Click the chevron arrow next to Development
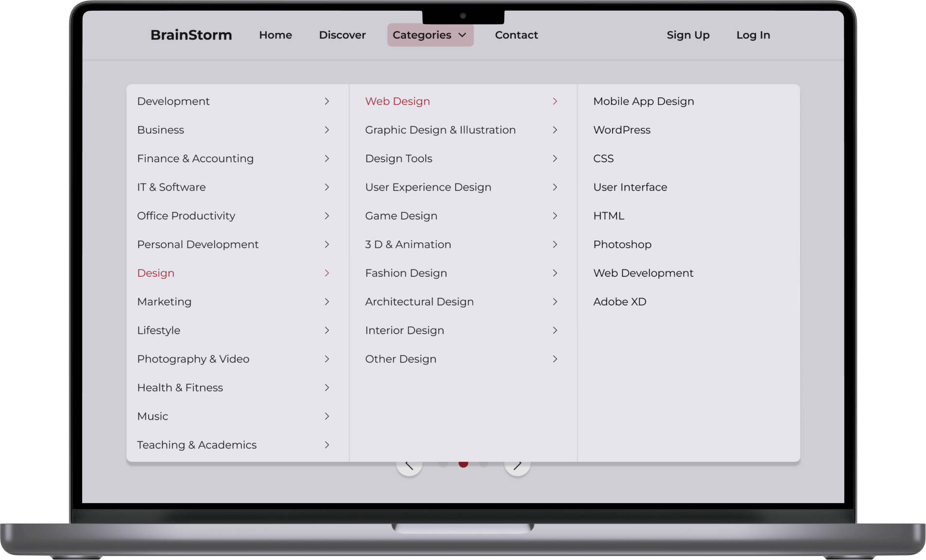The image size is (926, 560). pyautogui.click(x=326, y=101)
